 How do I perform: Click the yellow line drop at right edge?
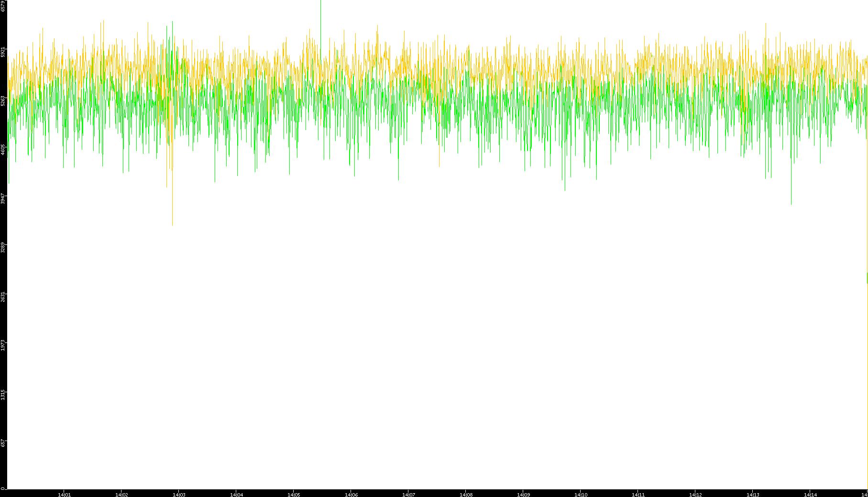click(x=867, y=277)
